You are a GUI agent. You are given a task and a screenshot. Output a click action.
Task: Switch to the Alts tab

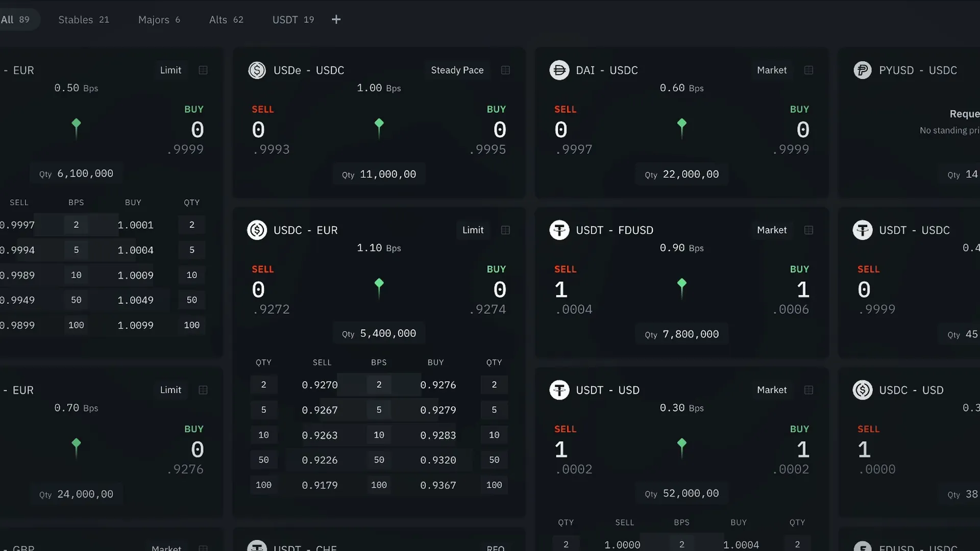pyautogui.click(x=226, y=19)
